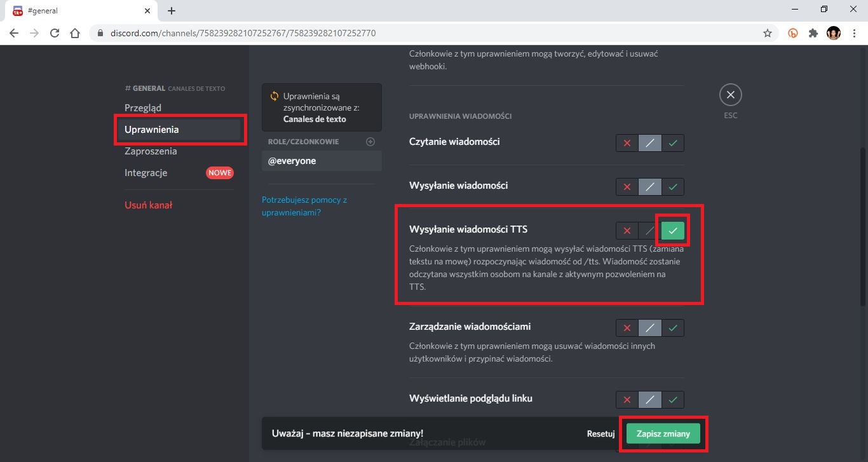Screen dimensions: 868x462
Task: Select the Uprawnienia settings section
Action: 179,130
